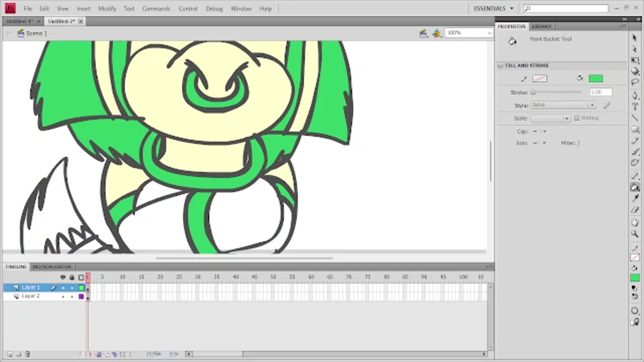
Task: Select the Paint Bucket tool in toolbar
Action: (634, 187)
